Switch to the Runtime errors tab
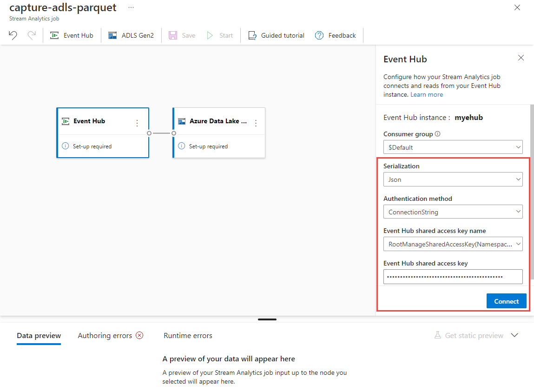This screenshot has height=392, width=534. (x=188, y=335)
